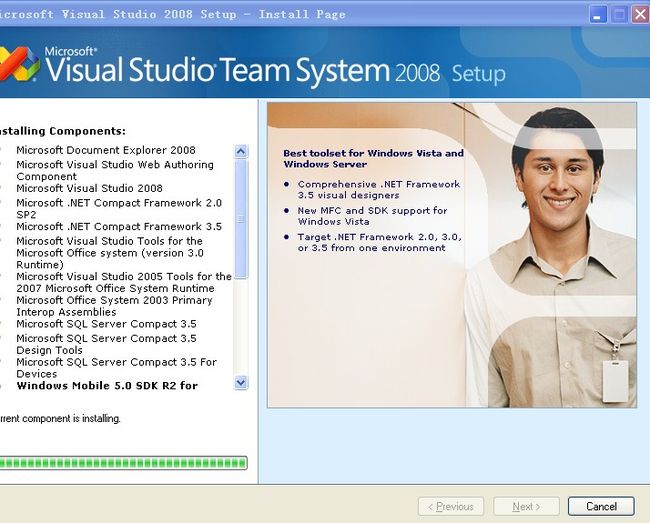The image size is (650, 523).
Task: Select 'Microsoft .NET Compact Framework 3.5' entry
Action: (x=119, y=226)
